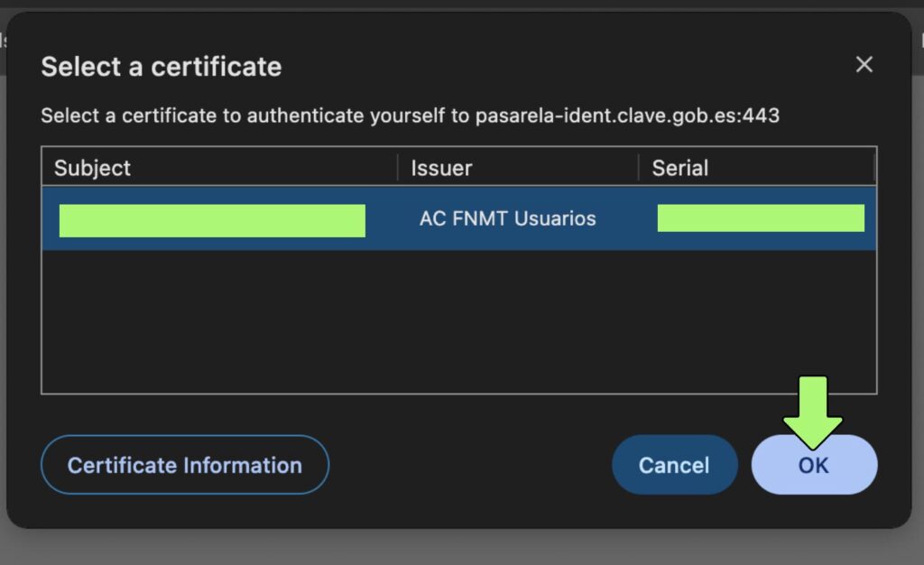This screenshot has width=924, height=565.
Task: Click the redacted Subject cell of the certificate
Action: (x=212, y=220)
